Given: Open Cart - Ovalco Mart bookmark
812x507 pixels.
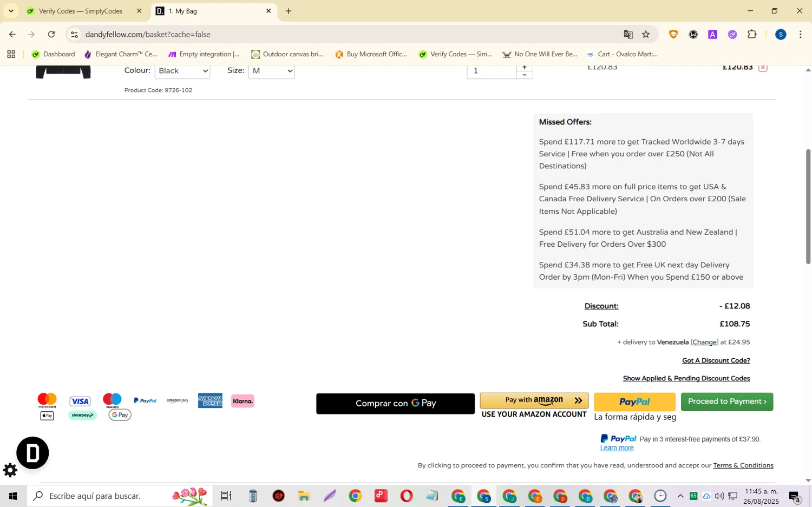Looking at the screenshot, I should tap(621, 54).
